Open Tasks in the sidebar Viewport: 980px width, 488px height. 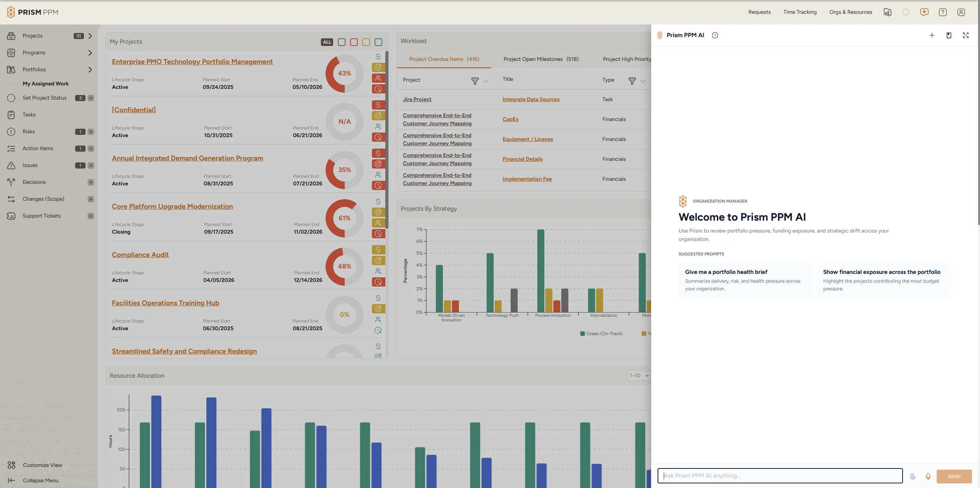click(29, 115)
